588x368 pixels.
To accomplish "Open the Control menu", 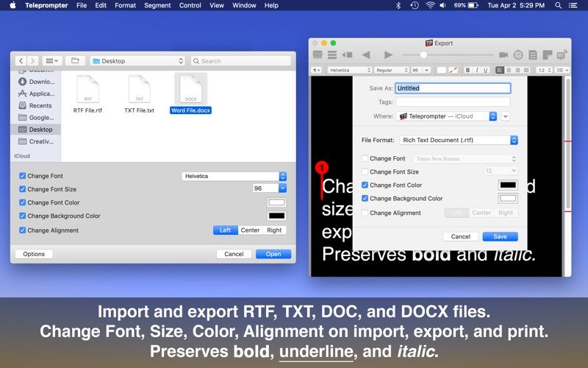I will [190, 5].
